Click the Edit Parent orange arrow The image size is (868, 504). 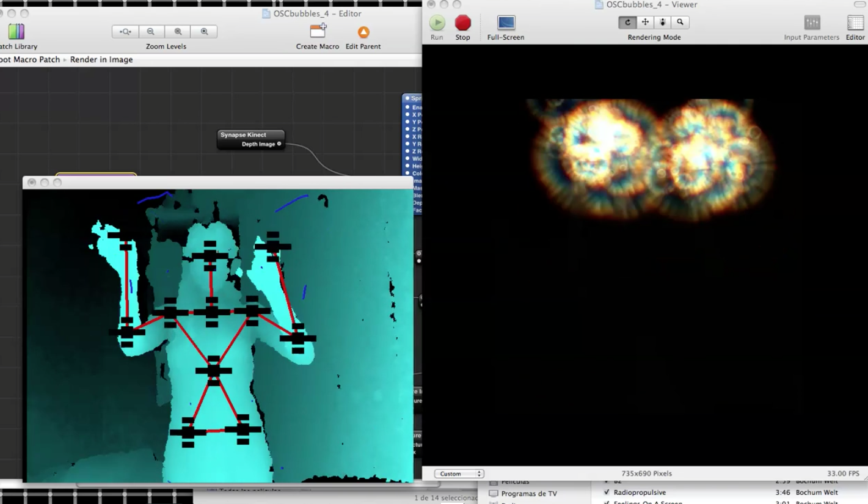[363, 32]
